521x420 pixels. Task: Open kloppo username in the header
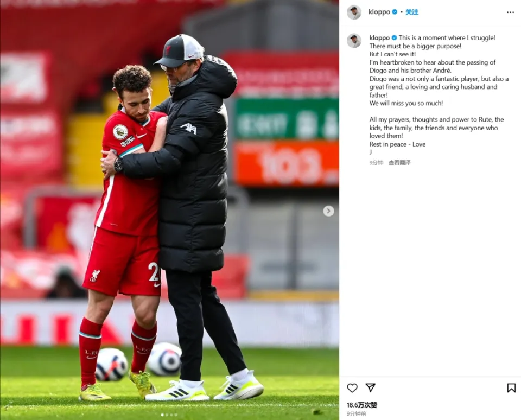[379, 12]
